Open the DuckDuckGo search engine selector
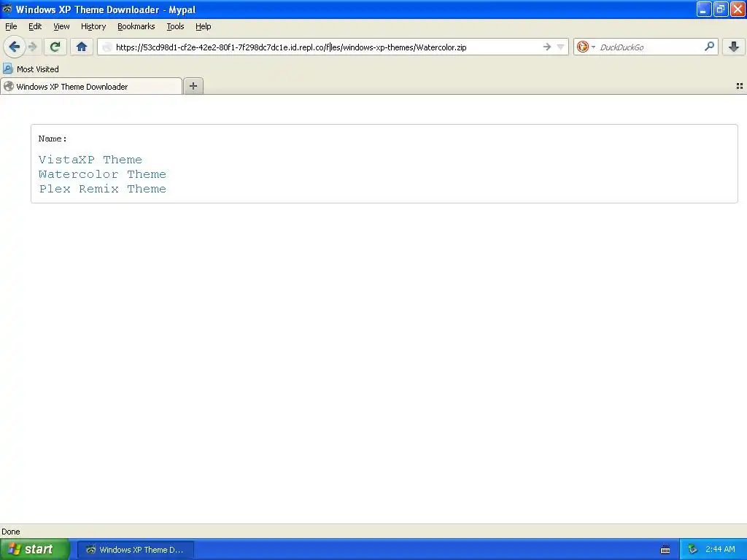 (x=586, y=47)
